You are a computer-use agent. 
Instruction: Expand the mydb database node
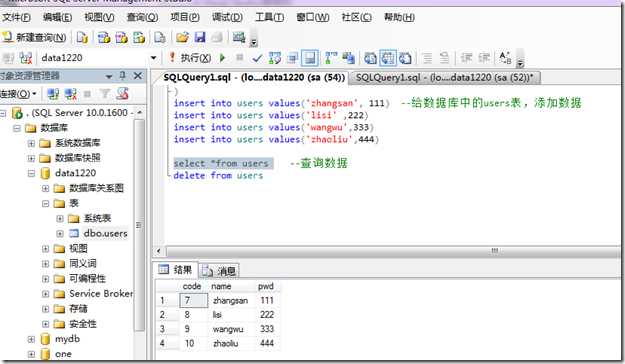(31, 339)
